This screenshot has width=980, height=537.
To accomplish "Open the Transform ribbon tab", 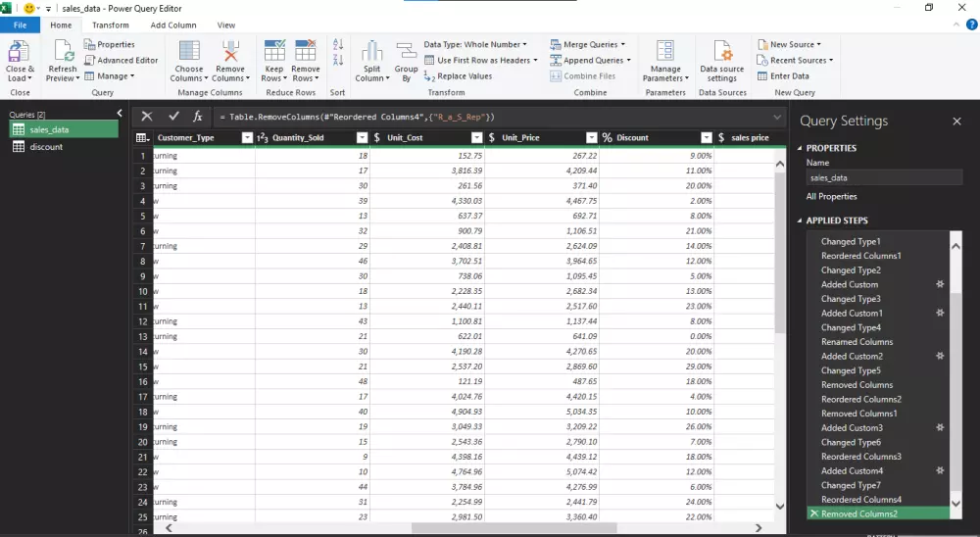I will click(110, 24).
